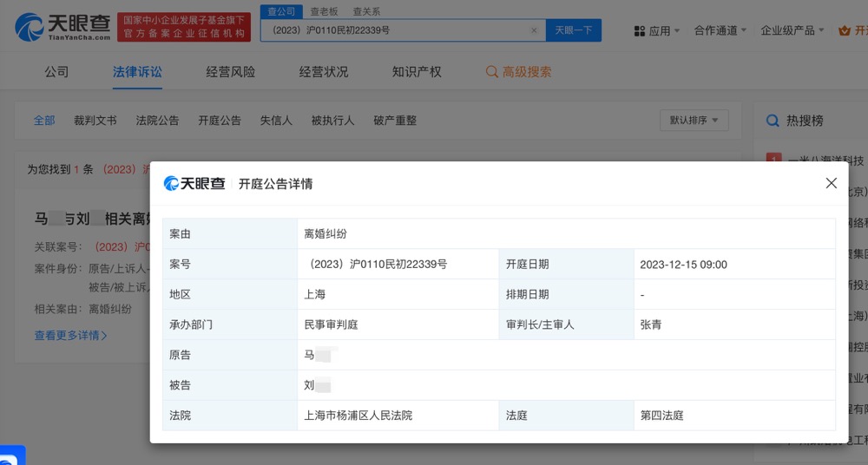
Task: Click the 热搜榜 search icon
Action: click(x=773, y=121)
